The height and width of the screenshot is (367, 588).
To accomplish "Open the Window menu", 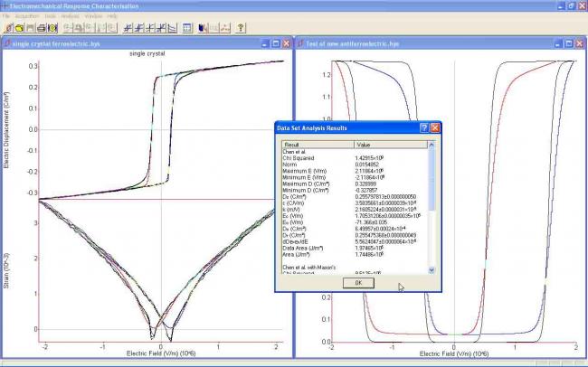I will [92, 16].
